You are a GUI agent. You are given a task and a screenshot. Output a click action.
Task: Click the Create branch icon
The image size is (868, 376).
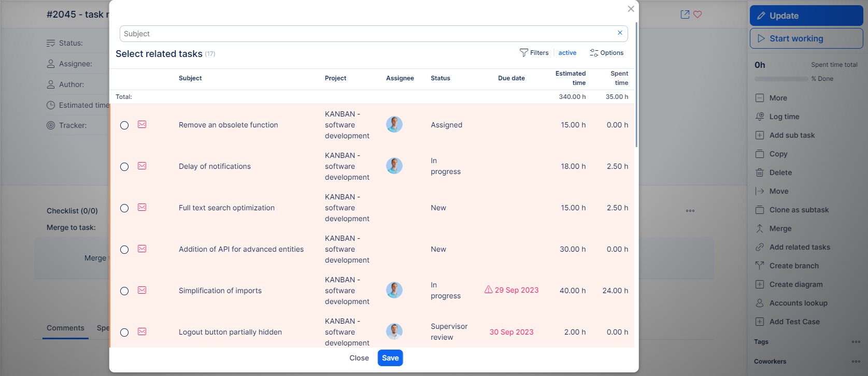tap(760, 266)
